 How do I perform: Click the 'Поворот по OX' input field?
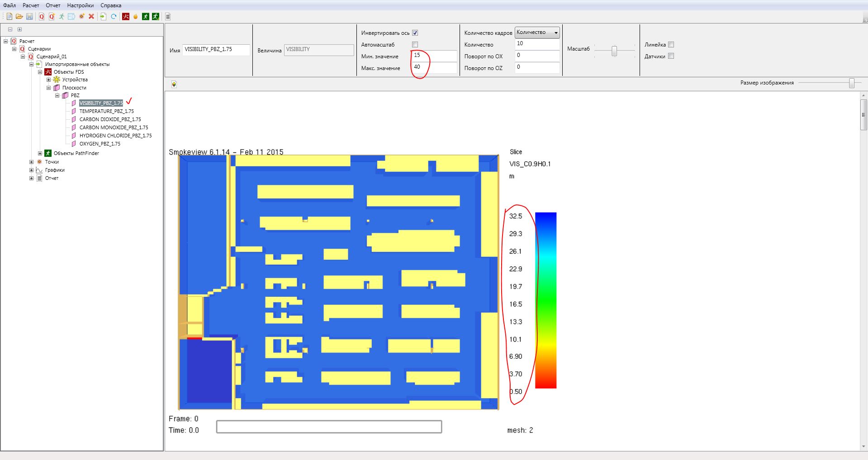pyautogui.click(x=537, y=56)
